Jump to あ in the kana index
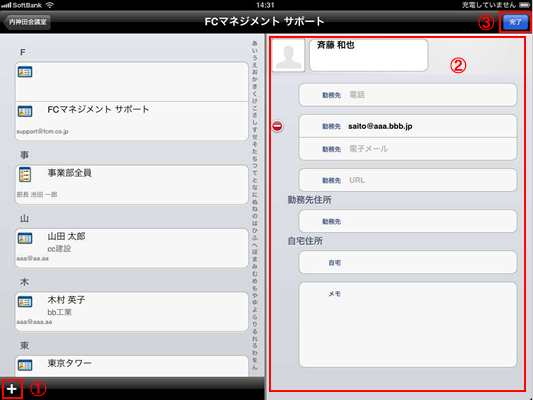Viewport: 533px width, 400px height. click(255, 43)
